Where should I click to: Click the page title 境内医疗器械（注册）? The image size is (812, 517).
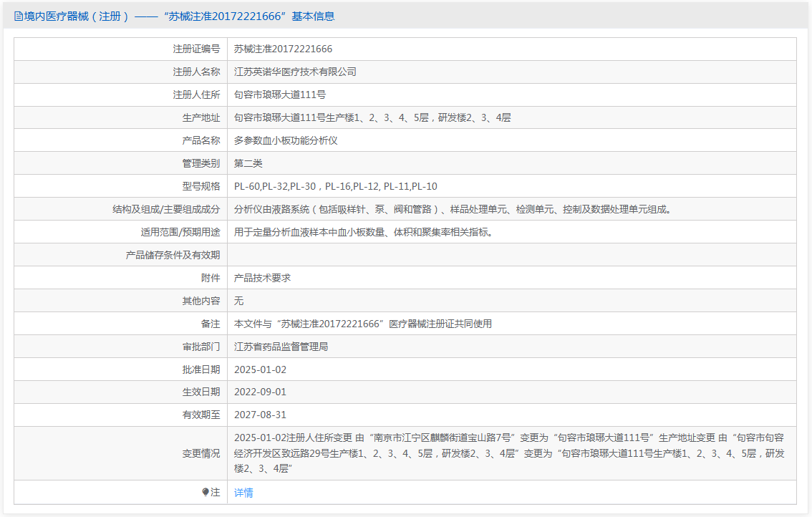(77, 16)
